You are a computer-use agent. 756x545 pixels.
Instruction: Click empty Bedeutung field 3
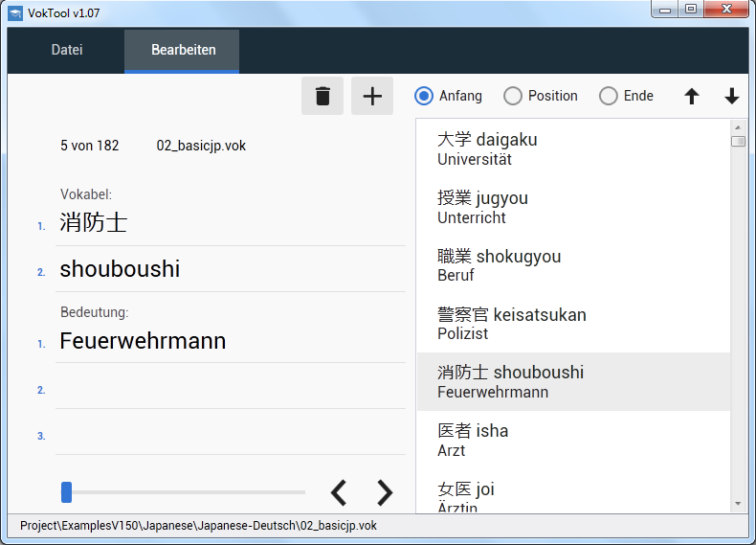pyautogui.click(x=231, y=433)
